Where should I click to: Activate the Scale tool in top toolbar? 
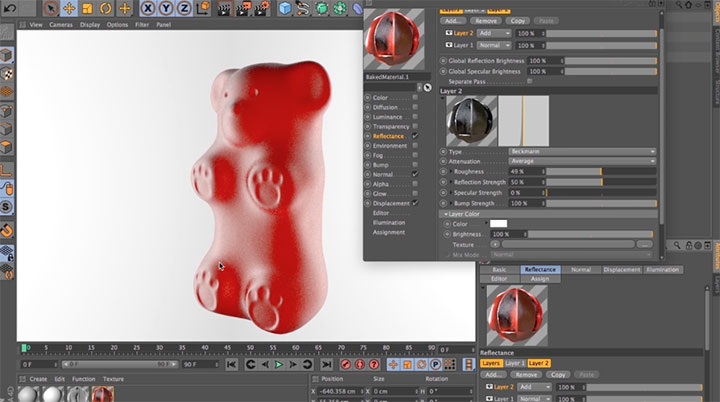click(87, 8)
